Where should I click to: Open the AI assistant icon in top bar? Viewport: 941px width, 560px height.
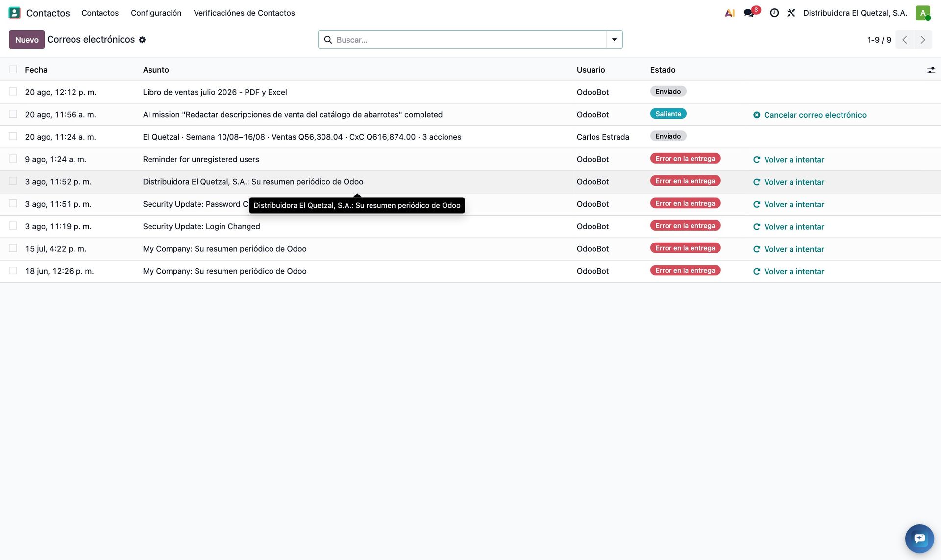[x=730, y=13]
